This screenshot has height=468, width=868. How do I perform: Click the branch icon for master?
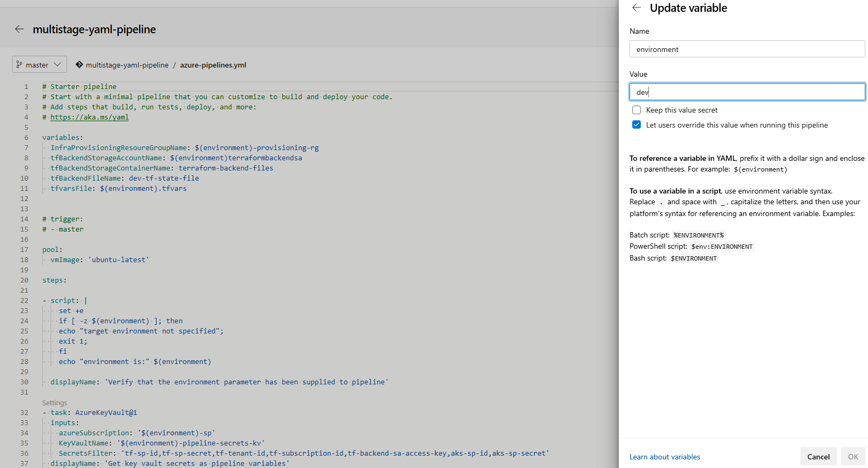pos(19,64)
